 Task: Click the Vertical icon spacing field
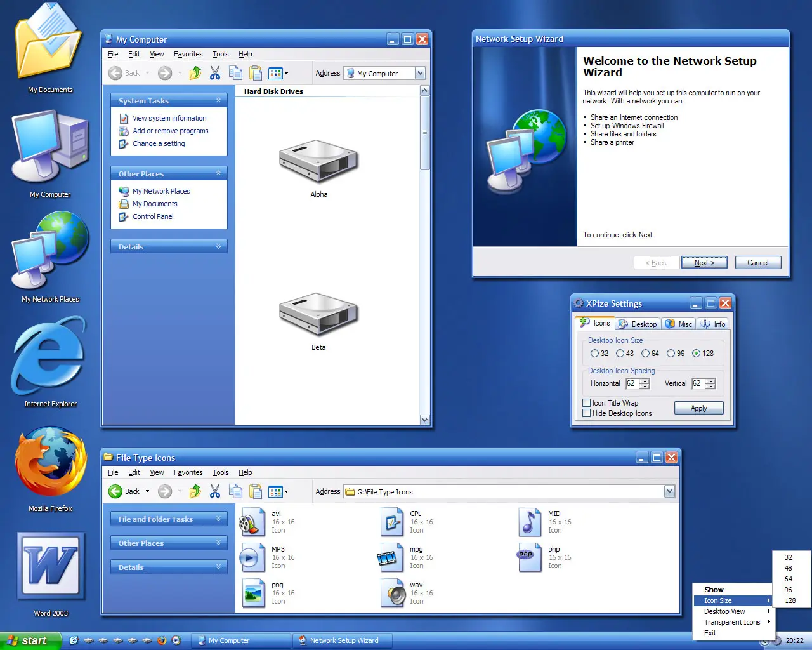(x=697, y=383)
